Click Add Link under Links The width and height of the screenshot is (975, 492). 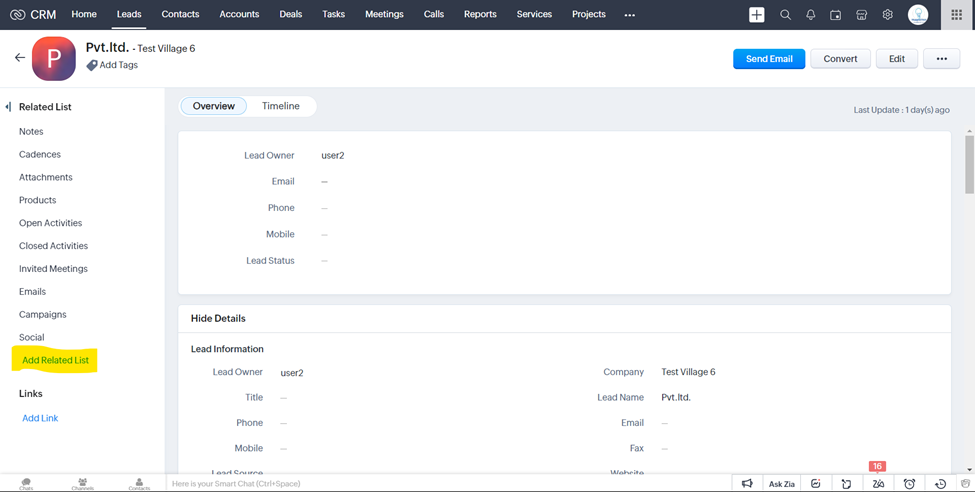pos(40,418)
